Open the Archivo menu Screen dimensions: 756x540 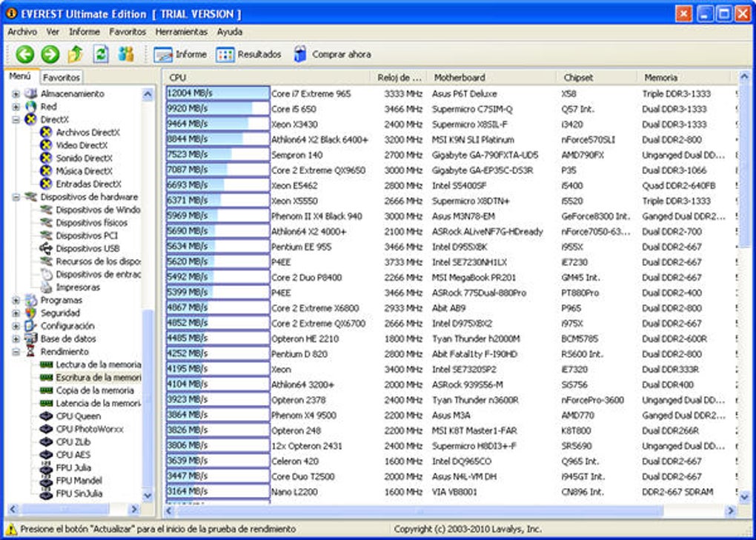tap(22, 32)
